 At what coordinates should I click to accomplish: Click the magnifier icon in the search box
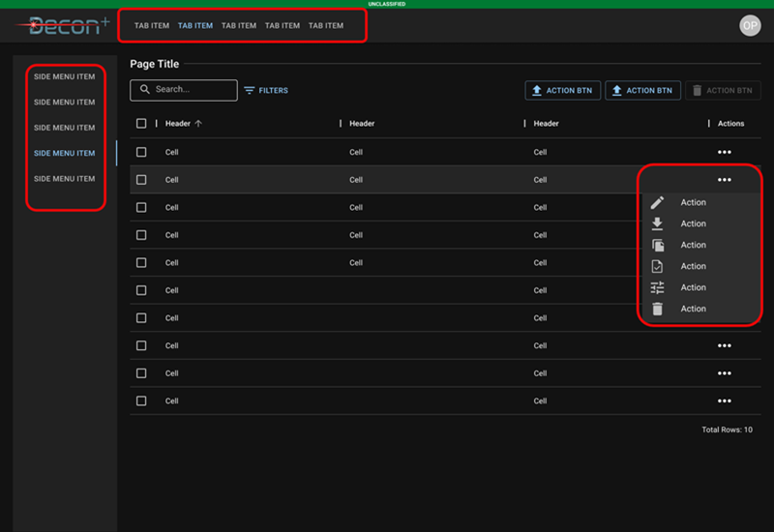click(144, 89)
